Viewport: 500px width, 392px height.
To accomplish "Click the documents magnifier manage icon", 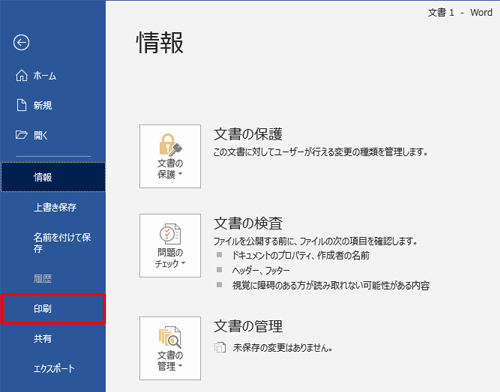I will click(170, 337).
